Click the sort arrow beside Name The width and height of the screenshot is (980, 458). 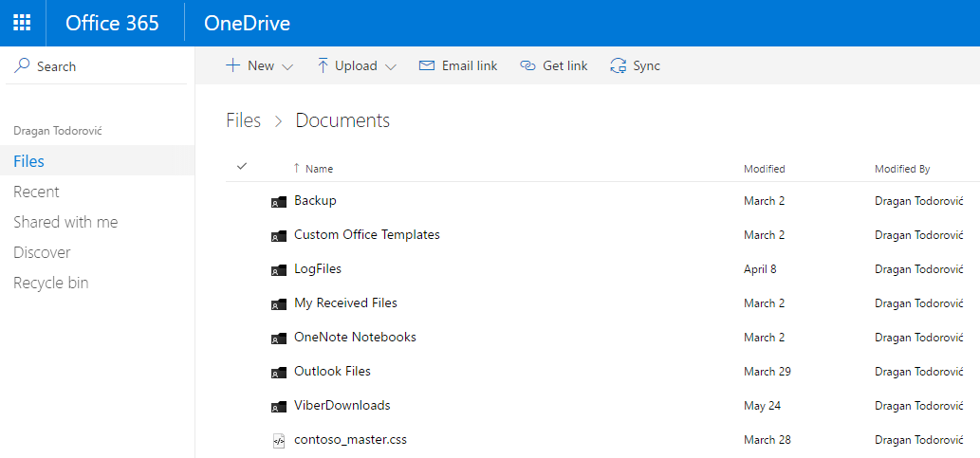click(x=296, y=168)
